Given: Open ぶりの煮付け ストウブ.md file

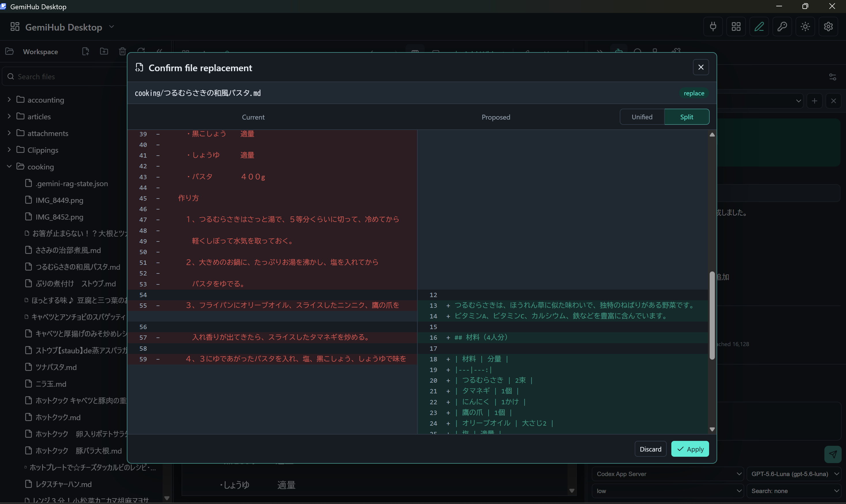Looking at the screenshot, I should 71,284.
